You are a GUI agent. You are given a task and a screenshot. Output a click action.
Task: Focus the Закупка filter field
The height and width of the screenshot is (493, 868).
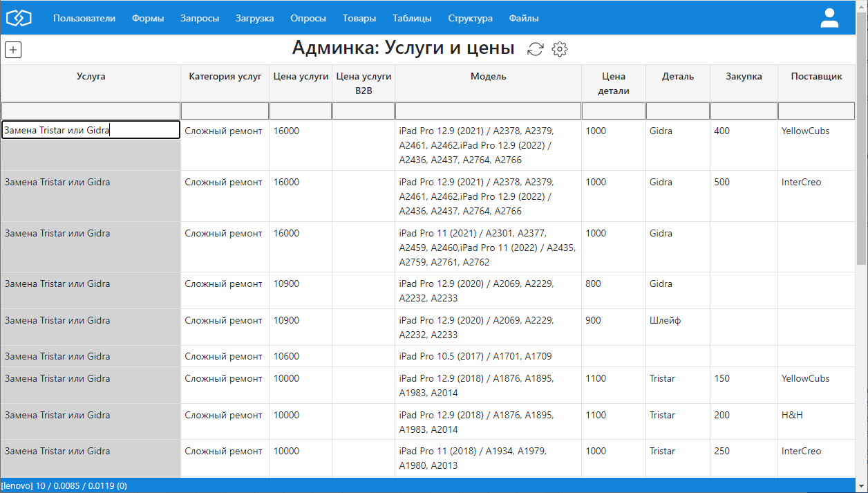pyautogui.click(x=744, y=111)
